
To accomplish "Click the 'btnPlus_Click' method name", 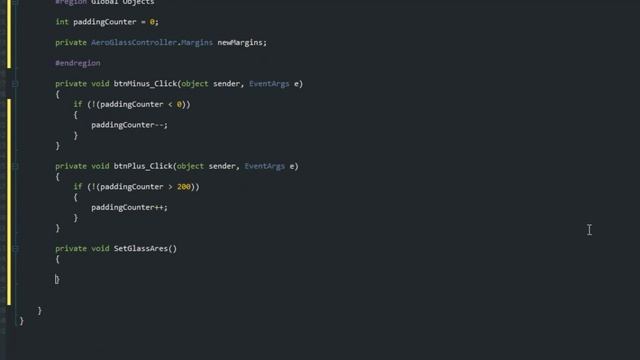I will pyautogui.click(x=143, y=166).
